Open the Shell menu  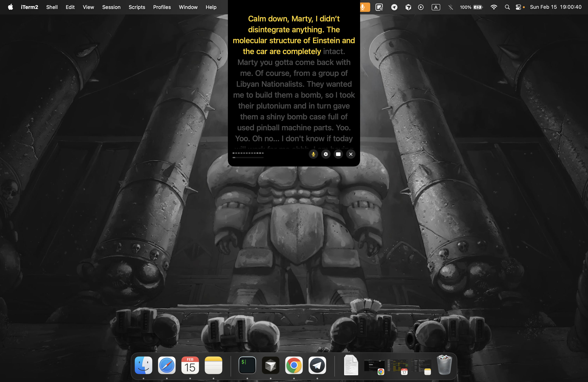click(x=52, y=7)
